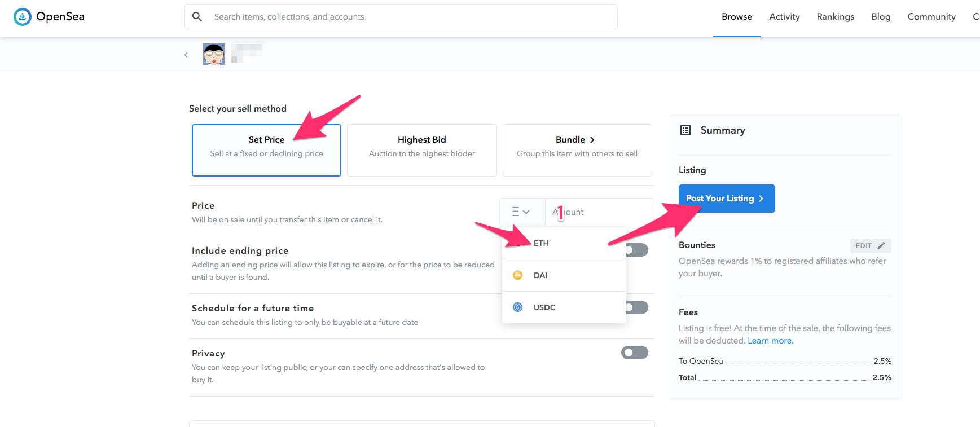Open the currency selector dropdown
The image size is (980, 427).
tap(522, 212)
